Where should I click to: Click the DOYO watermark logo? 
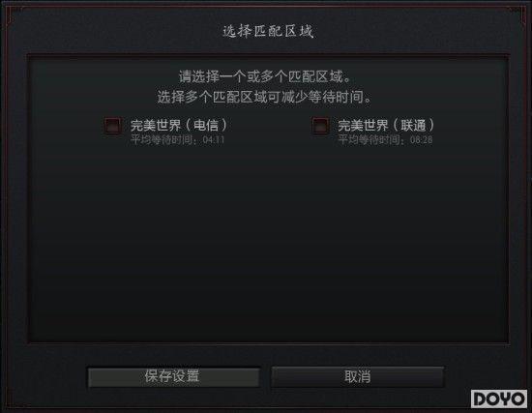click(499, 398)
